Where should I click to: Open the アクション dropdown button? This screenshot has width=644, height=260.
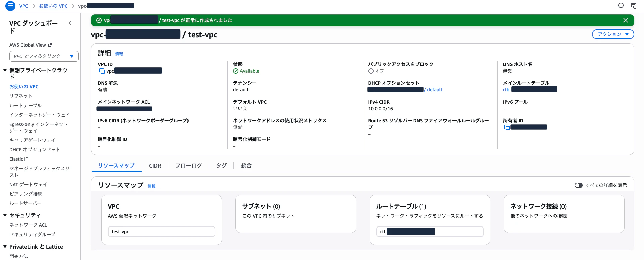point(613,34)
